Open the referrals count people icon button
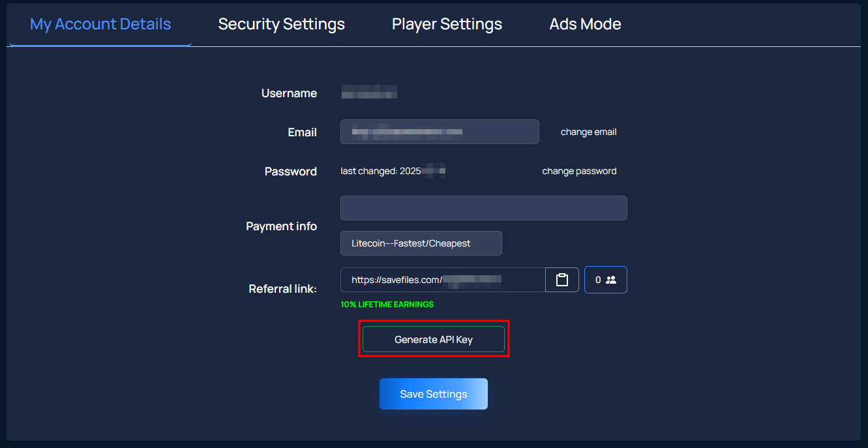The image size is (868, 448). pos(606,280)
